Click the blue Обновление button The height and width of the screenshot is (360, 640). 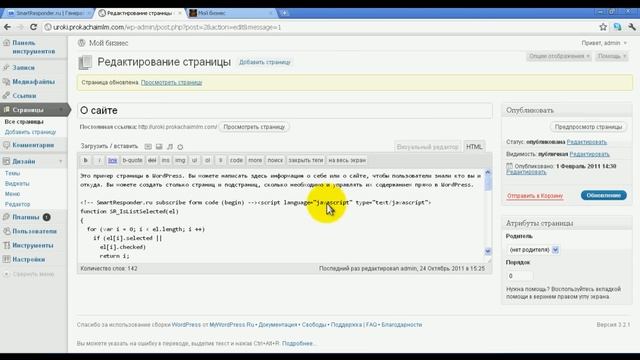point(604,196)
